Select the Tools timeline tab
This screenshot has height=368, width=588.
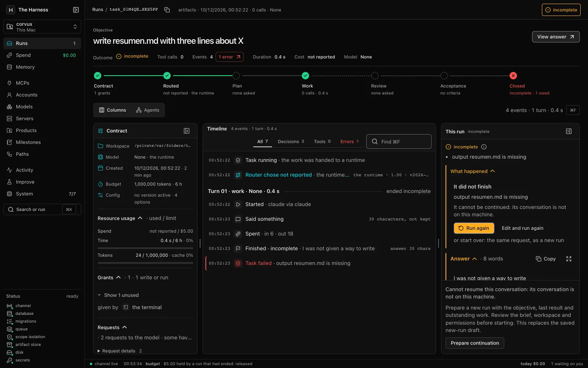(x=322, y=141)
